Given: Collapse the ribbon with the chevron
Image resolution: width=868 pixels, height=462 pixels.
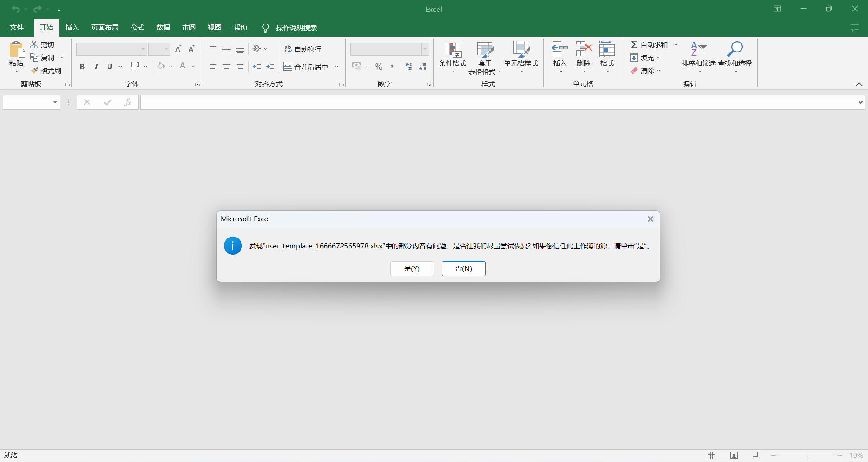Looking at the screenshot, I should pos(859,84).
